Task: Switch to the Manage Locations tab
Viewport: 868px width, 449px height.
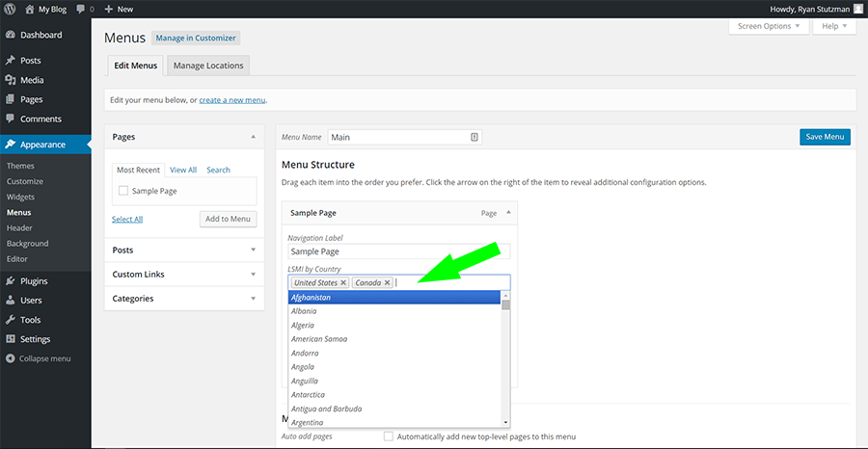Action: [208, 66]
